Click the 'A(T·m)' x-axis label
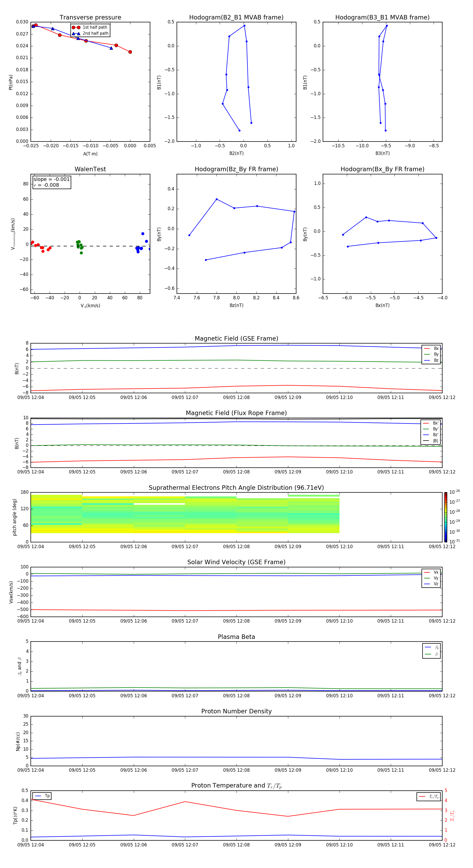Image resolution: width=473 pixels, height=868 pixels. (90, 154)
